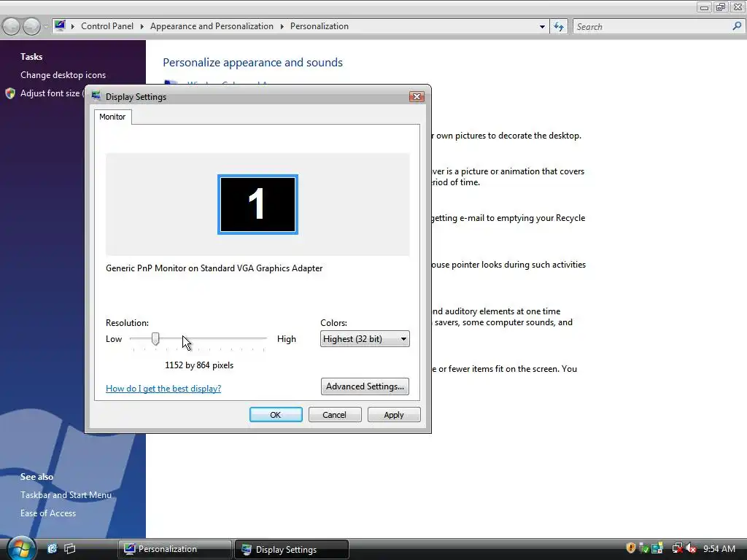747x560 pixels.
Task: Expand the address bar history dropdown
Action: [542, 27]
